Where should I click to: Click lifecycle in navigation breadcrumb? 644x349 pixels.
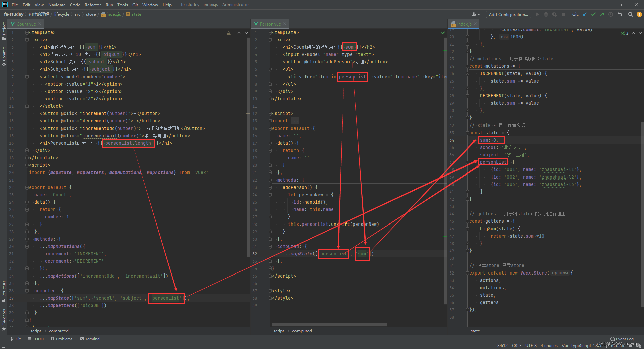62,14
